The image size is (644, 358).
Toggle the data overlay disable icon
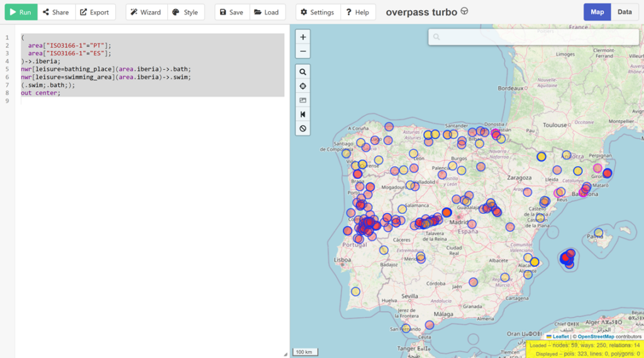[303, 128]
